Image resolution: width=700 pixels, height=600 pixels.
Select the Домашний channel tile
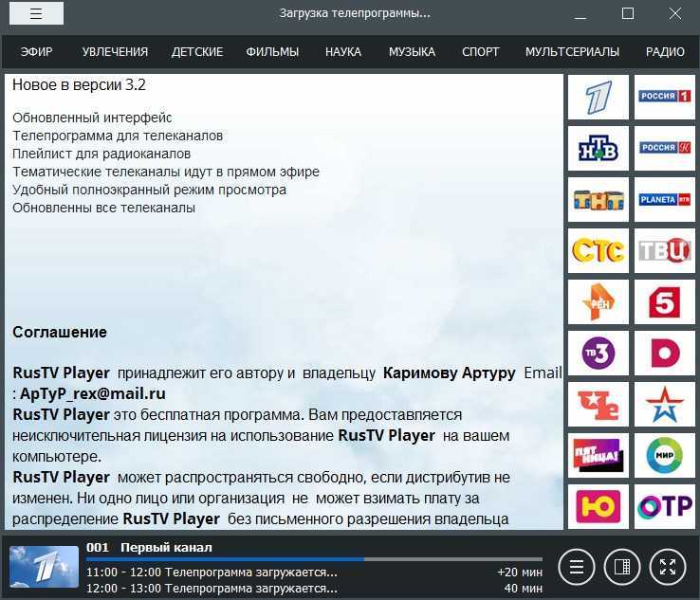click(665, 353)
